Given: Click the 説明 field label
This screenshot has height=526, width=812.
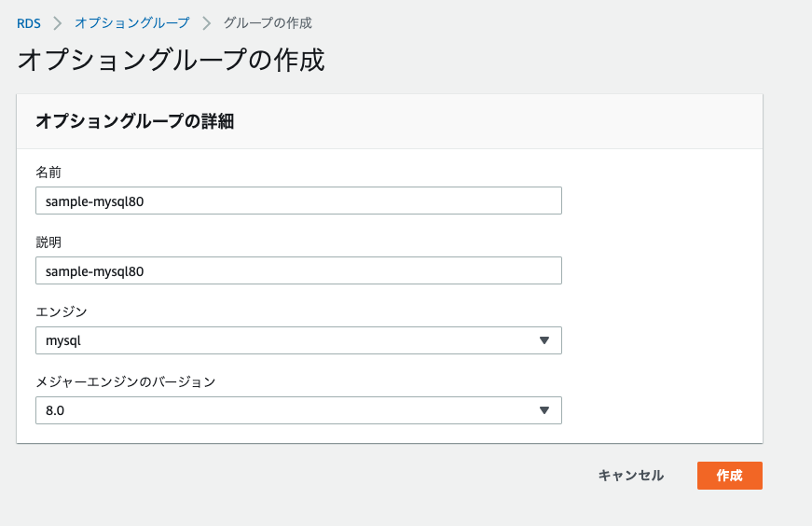Looking at the screenshot, I should click(x=48, y=242).
